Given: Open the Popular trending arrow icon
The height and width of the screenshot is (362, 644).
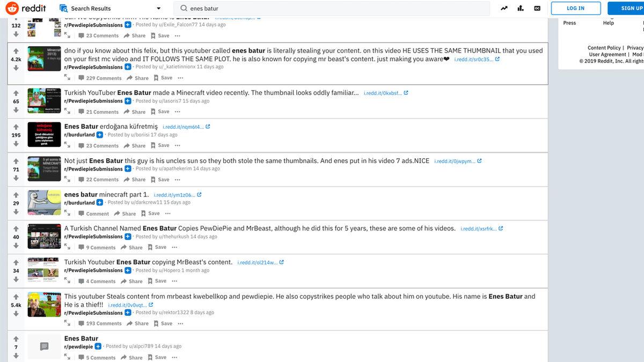Looking at the screenshot, I should pos(504,8).
